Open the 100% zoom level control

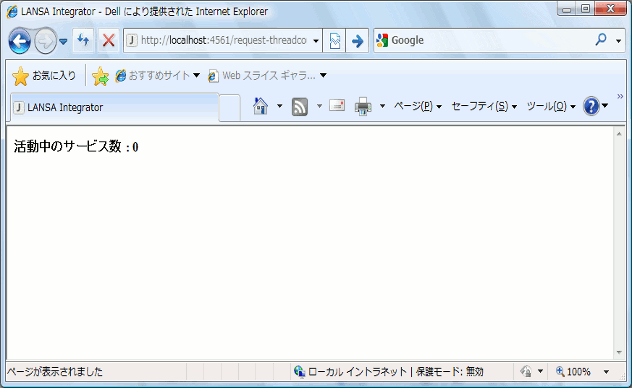click(573, 371)
